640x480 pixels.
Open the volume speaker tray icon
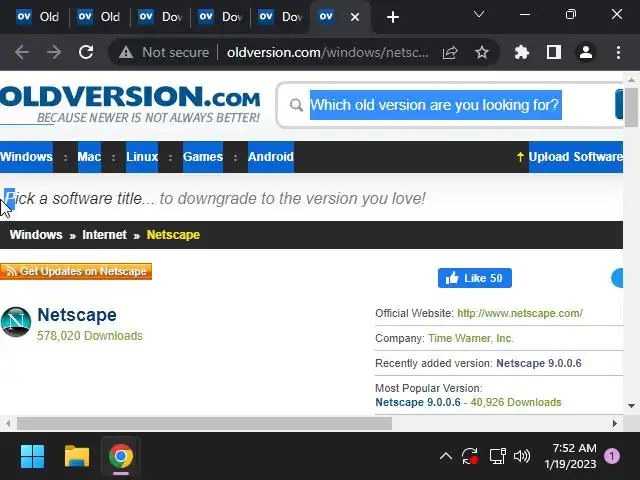pyautogui.click(x=522, y=456)
